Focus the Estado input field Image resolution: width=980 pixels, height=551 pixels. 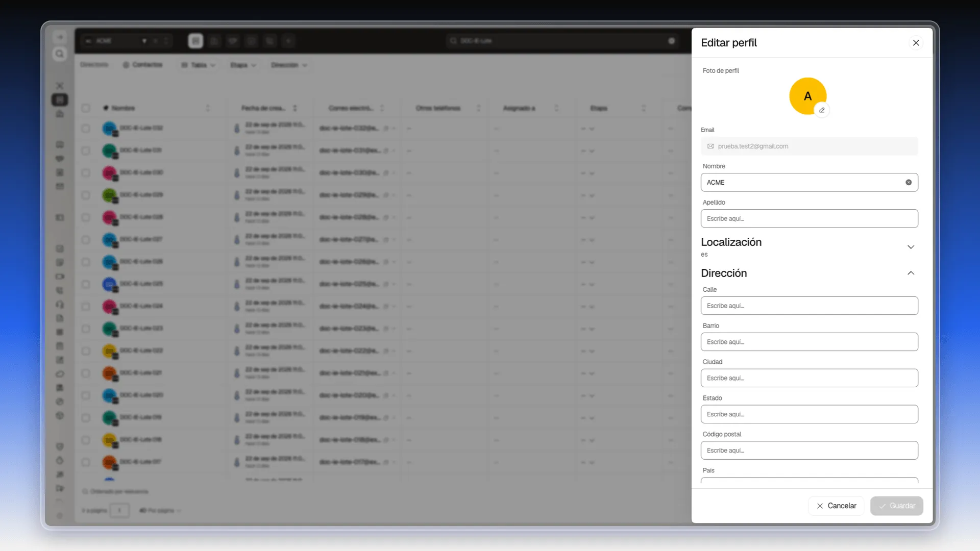pos(809,414)
